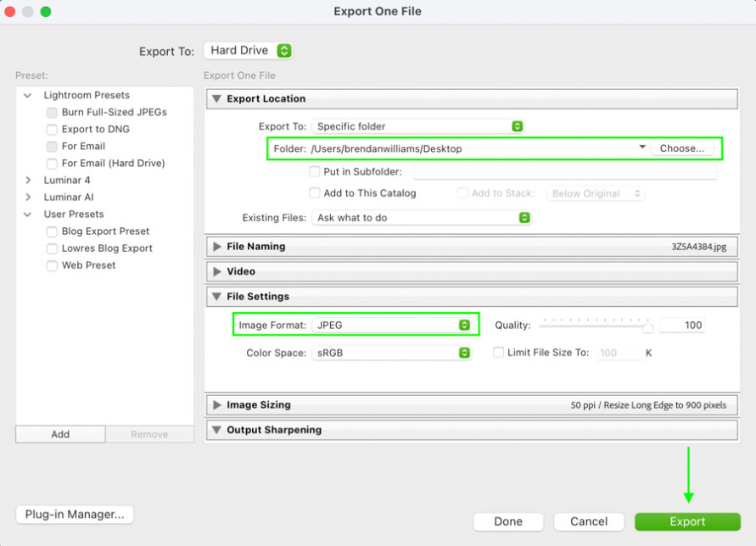
Task: Click Choose... to pick a folder
Action: click(x=682, y=148)
